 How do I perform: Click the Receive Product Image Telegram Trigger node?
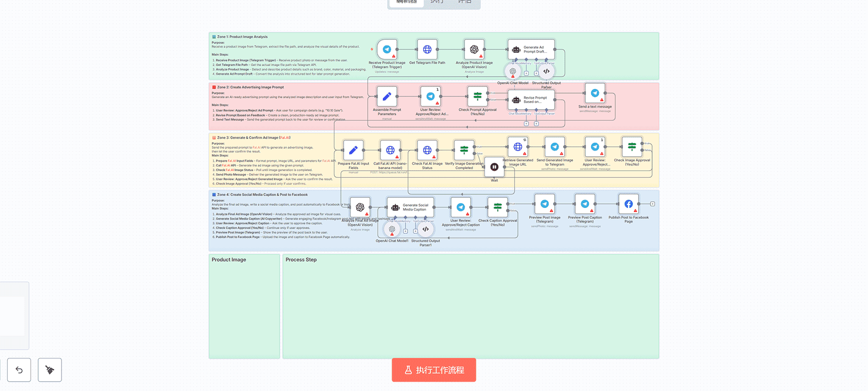click(x=386, y=50)
